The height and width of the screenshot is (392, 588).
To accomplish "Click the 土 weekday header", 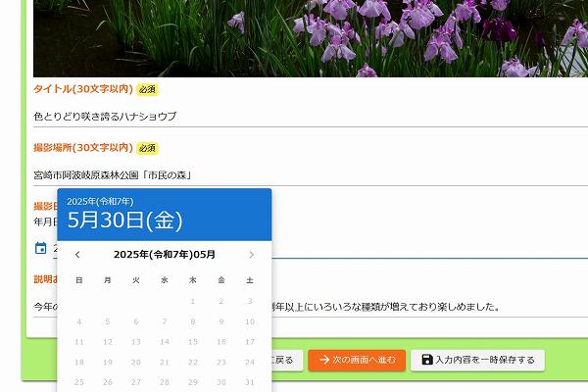I will (250, 280).
